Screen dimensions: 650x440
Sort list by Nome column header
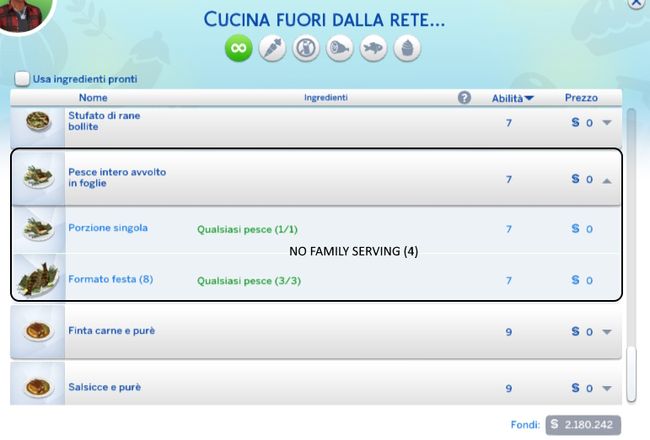tap(93, 98)
